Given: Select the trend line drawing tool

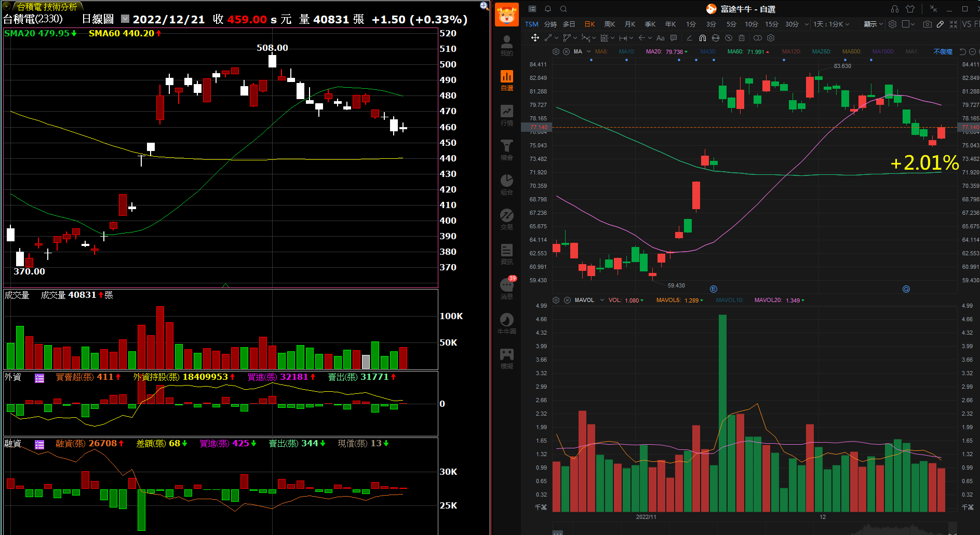Looking at the screenshot, I should click(548, 38).
